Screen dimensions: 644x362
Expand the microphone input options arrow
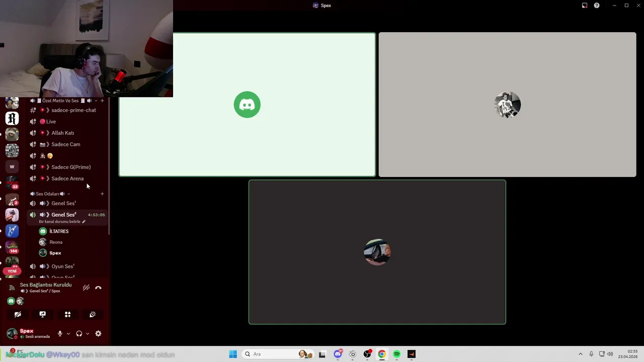click(x=68, y=333)
